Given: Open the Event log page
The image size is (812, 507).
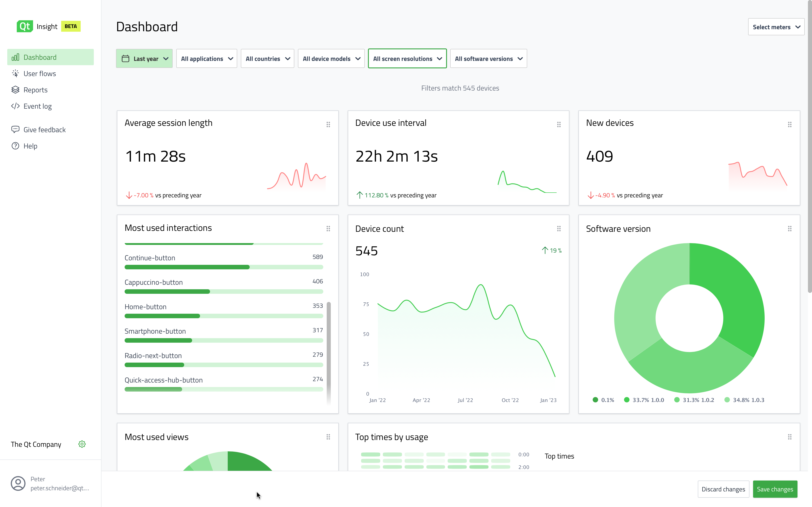Looking at the screenshot, I should (38, 106).
